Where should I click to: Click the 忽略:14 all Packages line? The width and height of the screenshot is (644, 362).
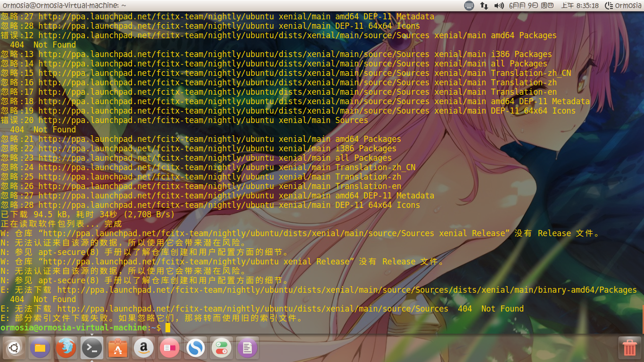274,64
